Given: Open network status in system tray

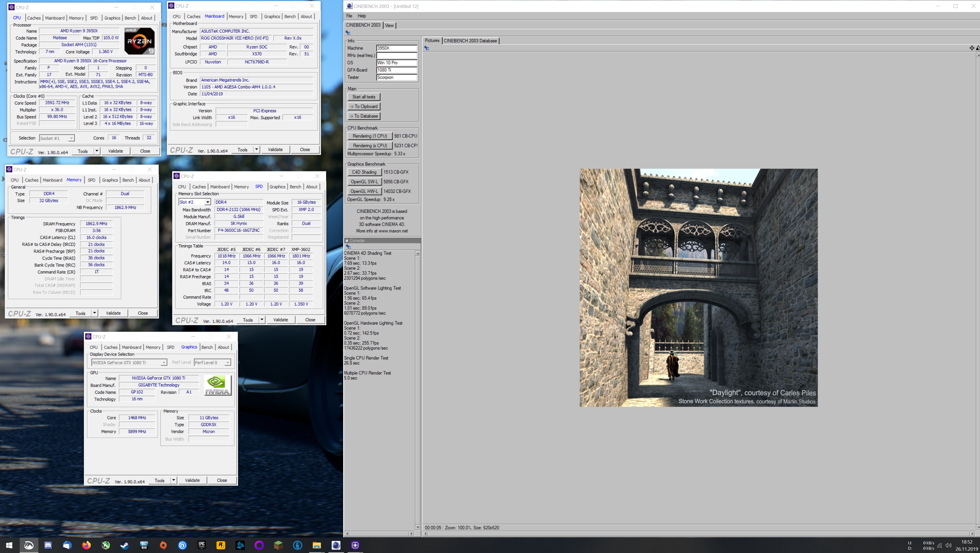Looking at the screenshot, I should 940,545.
